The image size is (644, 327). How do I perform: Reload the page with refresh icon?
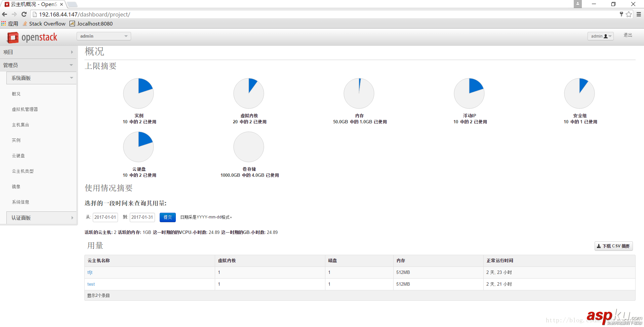[24, 14]
